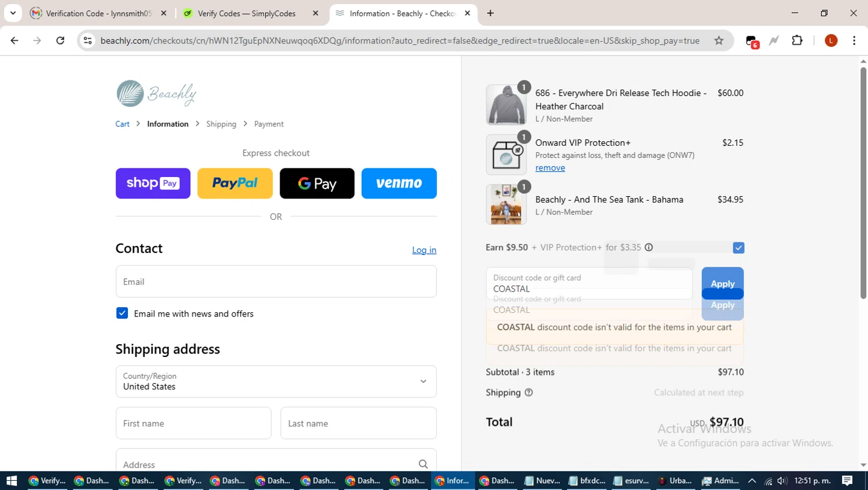Image resolution: width=868 pixels, height=490 pixels.
Task: Check out with Shop Pay
Action: click(153, 183)
